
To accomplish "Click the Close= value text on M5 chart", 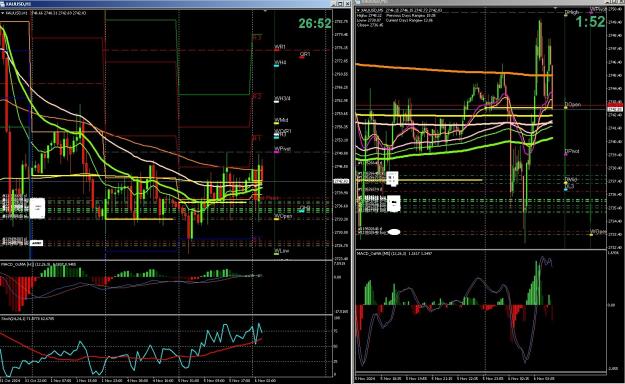I will pyautogui.click(x=370, y=25).
